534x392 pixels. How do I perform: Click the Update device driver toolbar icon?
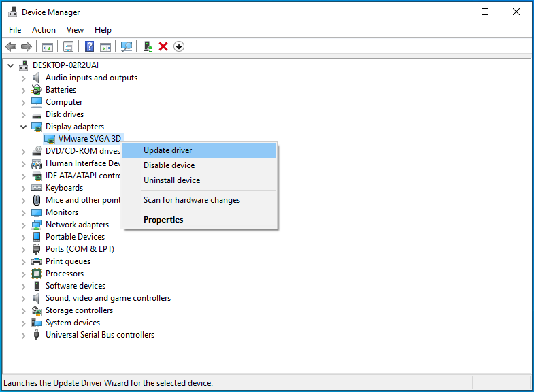coord(147,46)
